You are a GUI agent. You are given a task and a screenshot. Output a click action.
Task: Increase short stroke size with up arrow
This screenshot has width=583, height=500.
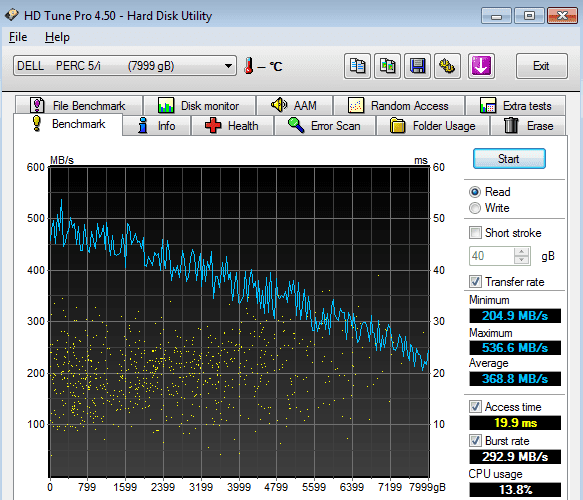[x=522, y=251]
